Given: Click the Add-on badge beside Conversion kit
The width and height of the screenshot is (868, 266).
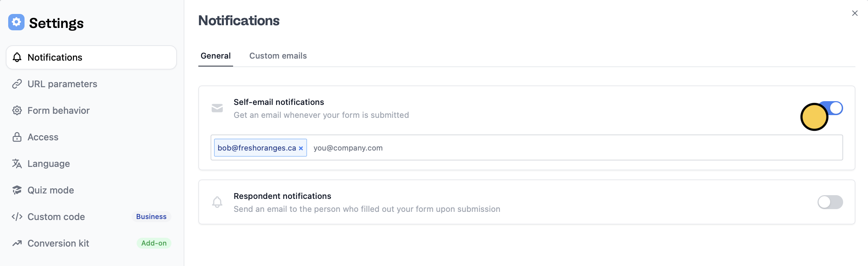Looking at the screenshot, I should tap(154, 243).
